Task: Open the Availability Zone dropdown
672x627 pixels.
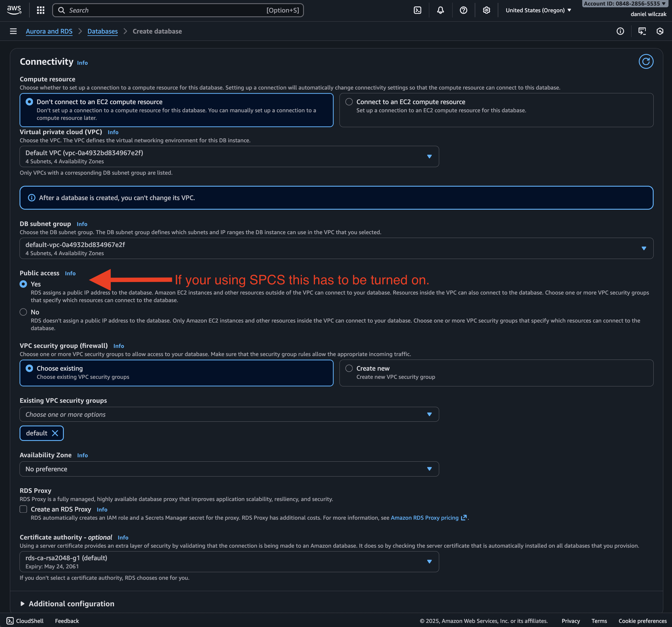Action: tap(229, 469)
